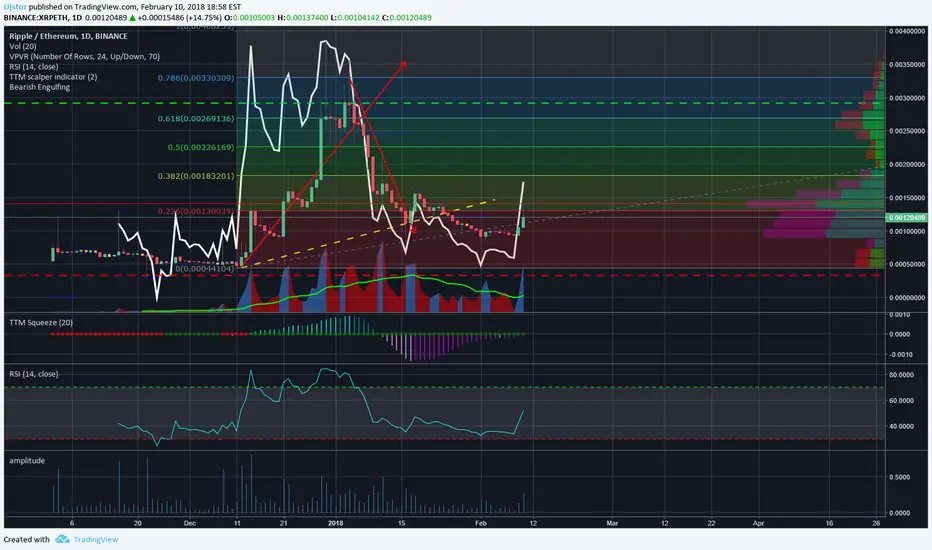
Task: Click the L:0.00104142 low value
Action: click(x=355, y=18)
